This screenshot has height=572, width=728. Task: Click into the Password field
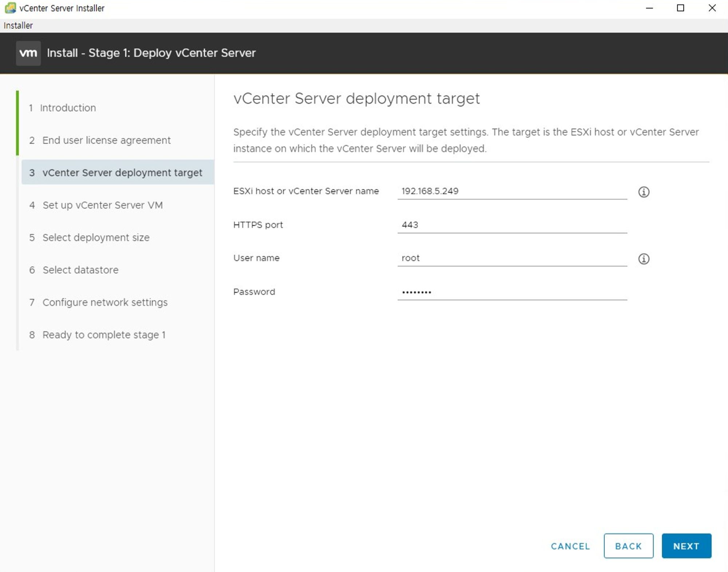coord(512,292)
